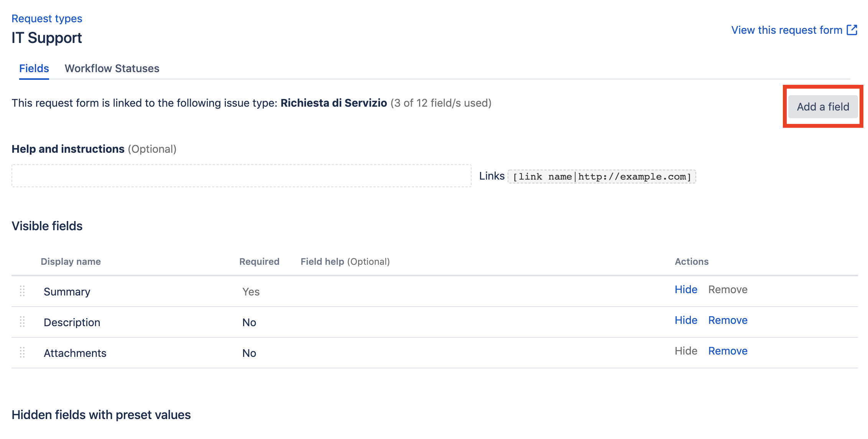Click the Attachments display name

[x=75, y=353]
